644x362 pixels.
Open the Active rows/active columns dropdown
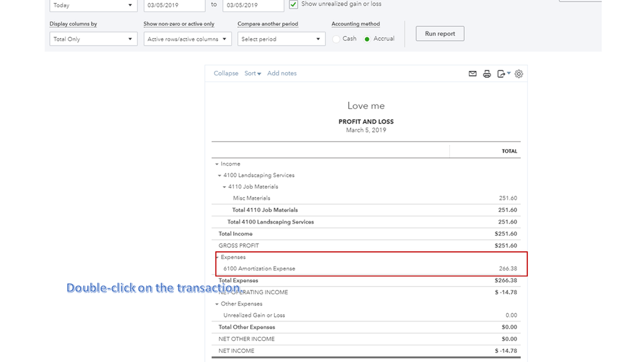187,39
